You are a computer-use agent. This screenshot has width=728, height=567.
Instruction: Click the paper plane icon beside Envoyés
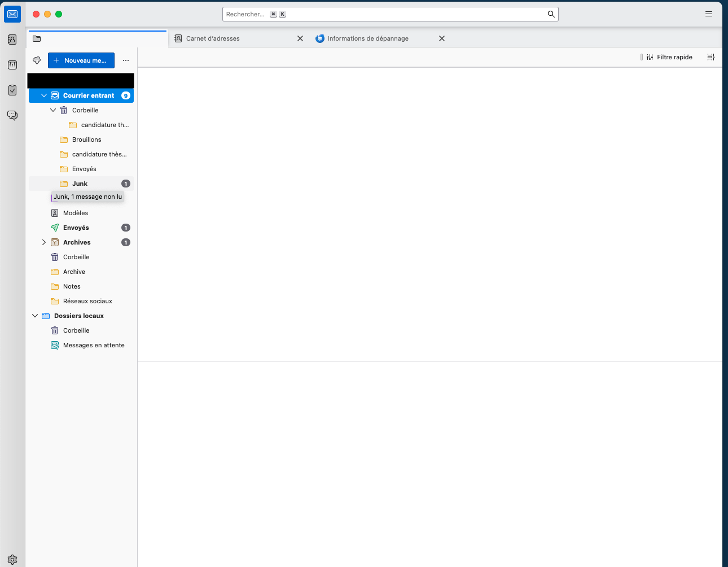pos(55,228)
